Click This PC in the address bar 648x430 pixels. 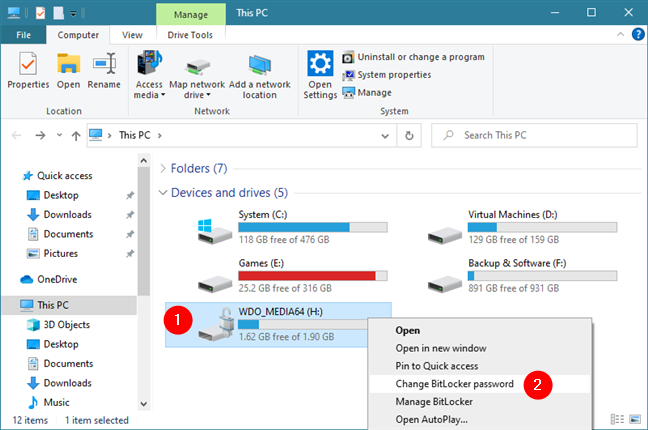[135, 135]
